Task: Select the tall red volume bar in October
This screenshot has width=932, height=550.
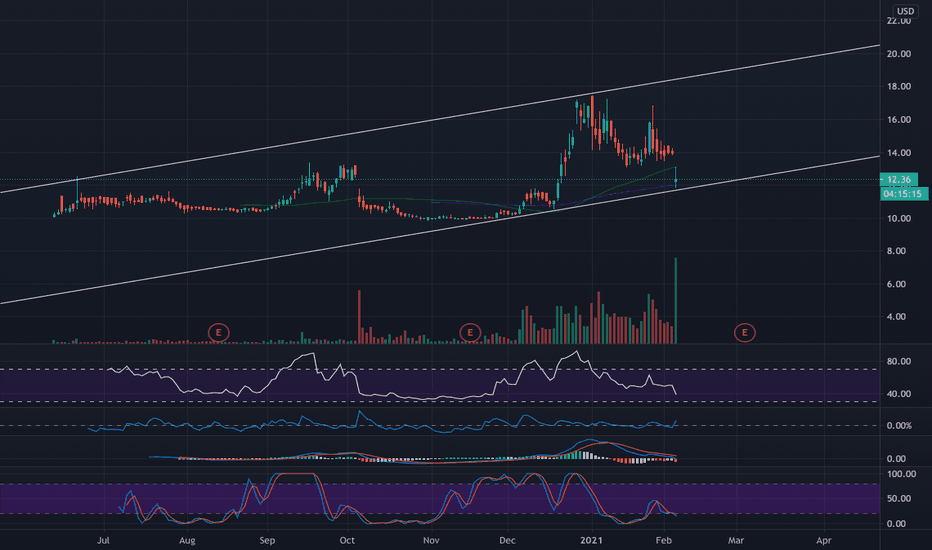Action: click(x=360, y=317)
